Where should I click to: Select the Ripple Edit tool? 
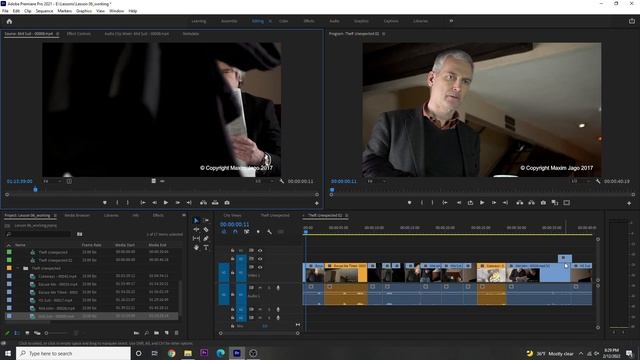tap(196, 229)
